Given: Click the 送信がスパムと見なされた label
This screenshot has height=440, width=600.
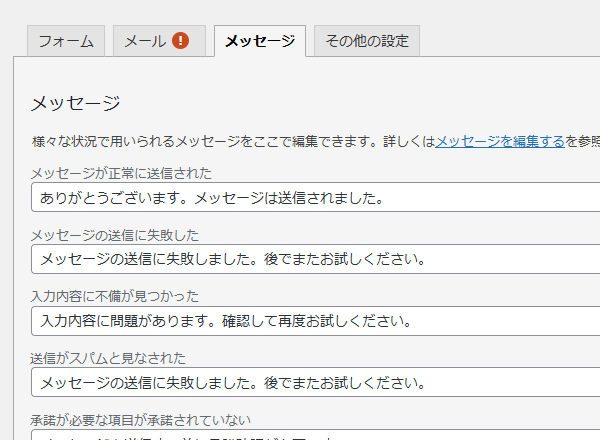Looking at the screenshot, I should (108, 357).
